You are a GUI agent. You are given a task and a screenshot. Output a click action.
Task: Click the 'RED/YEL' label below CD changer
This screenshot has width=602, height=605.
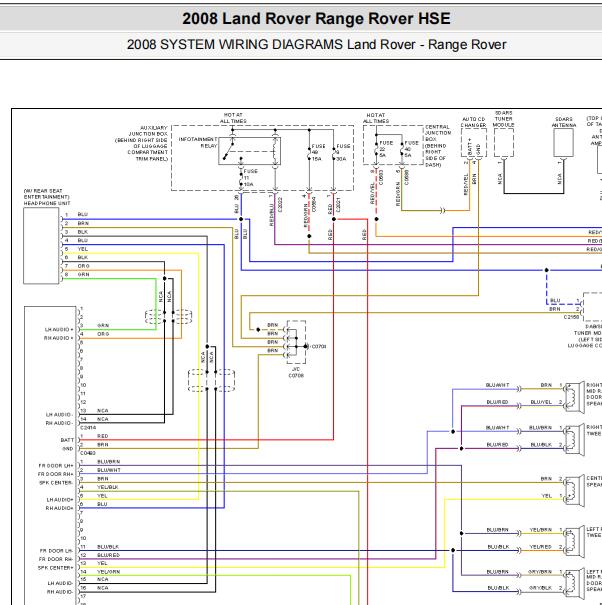coord(466,184)
